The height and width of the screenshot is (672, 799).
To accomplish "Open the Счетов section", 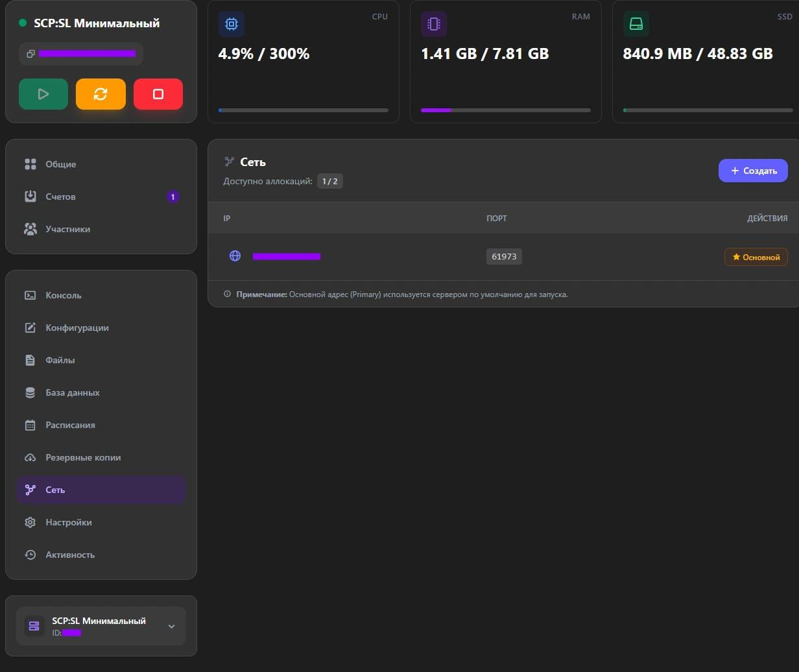I will tap(101, 197).
